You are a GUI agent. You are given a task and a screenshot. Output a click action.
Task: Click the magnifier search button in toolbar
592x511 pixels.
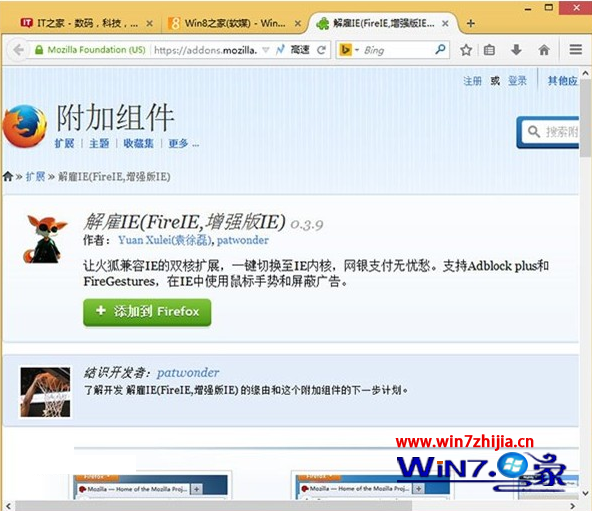440,49
